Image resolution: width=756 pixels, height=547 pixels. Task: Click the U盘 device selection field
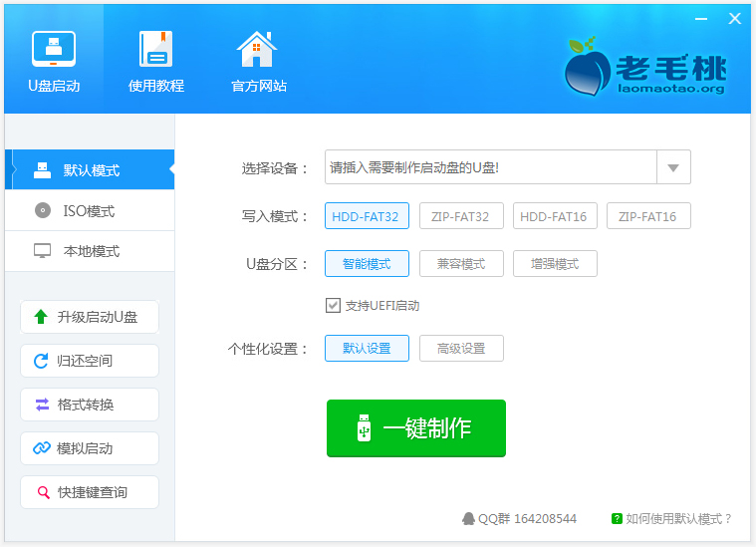pos(490,167)
